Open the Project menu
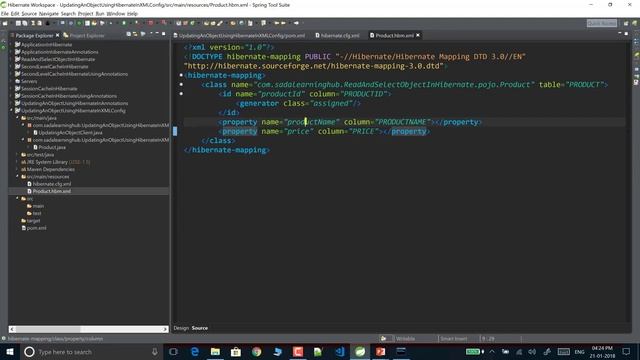The image size is (640, 360). pyautogui.click(x=85, y=13)
